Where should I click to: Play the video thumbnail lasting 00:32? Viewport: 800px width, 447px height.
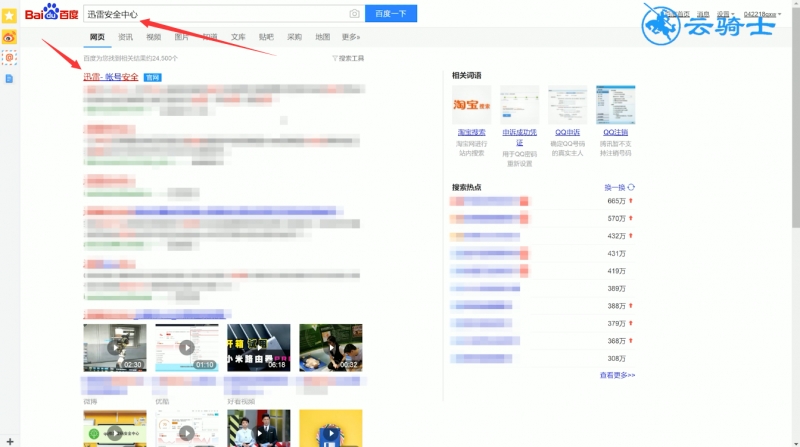pos(331,347)
